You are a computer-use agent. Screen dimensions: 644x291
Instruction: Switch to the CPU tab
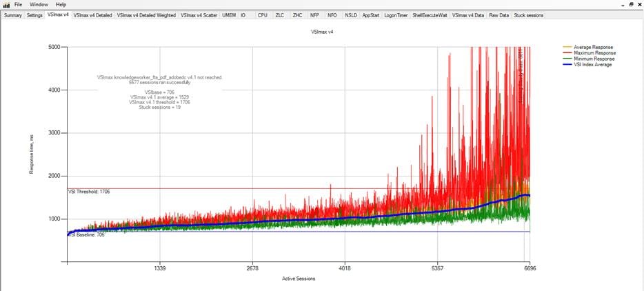(263, 15)
